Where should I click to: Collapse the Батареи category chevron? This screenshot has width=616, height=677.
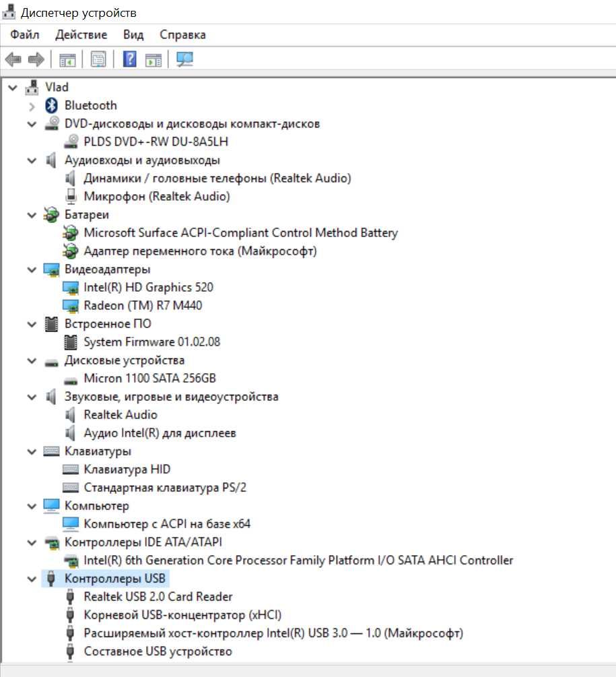(32, 215)
